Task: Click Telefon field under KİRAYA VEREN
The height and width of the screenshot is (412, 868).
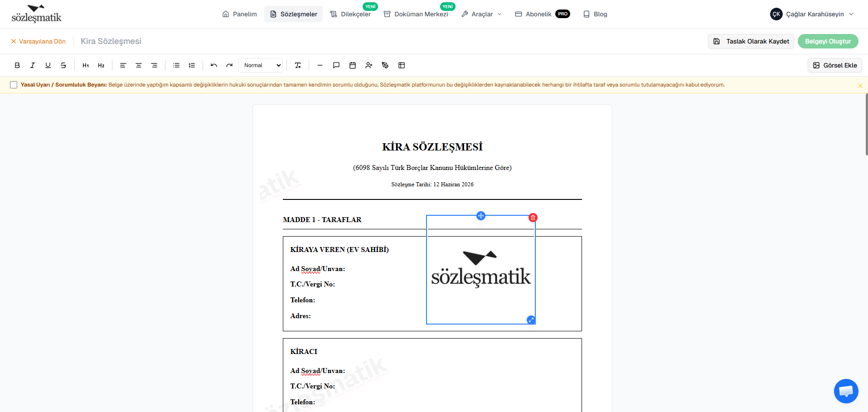Action: point(303,300)
